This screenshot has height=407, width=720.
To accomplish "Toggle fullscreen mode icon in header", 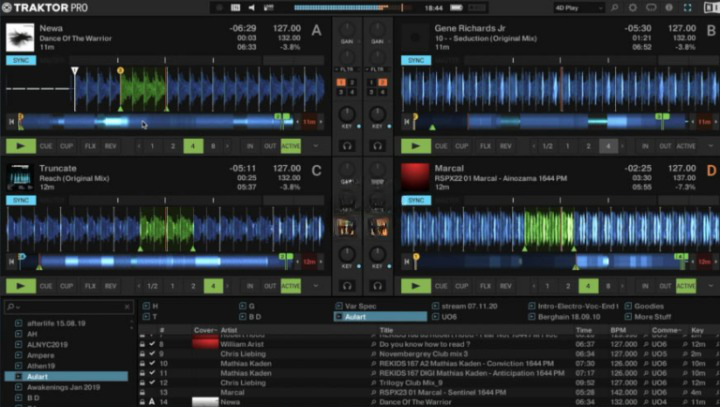I will (x=687, y=7).
